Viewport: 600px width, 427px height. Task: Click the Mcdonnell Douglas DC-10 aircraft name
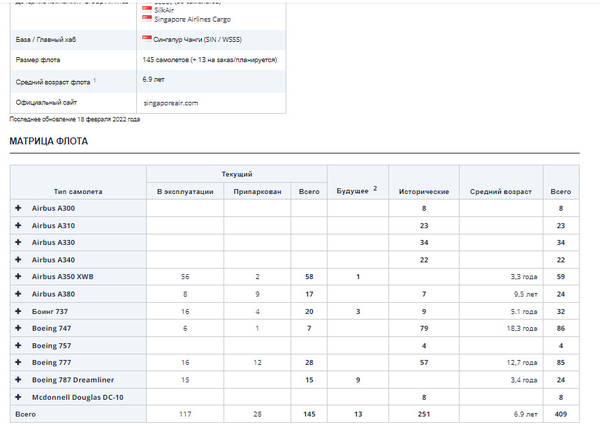point(78,397)
